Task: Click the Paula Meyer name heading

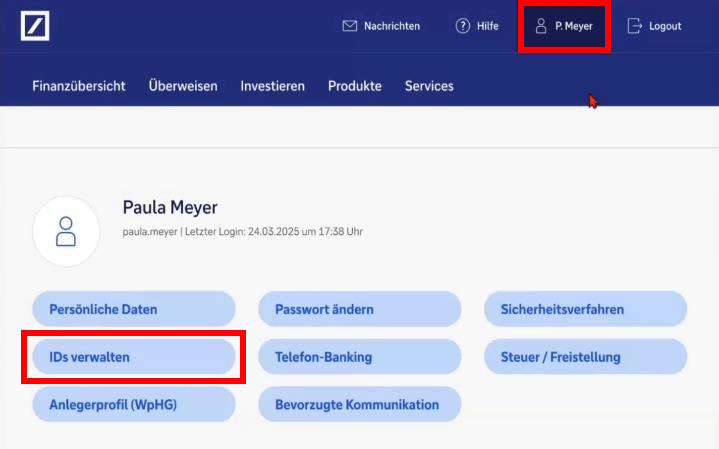Action: pyautogui.click(x=170, y=207)
